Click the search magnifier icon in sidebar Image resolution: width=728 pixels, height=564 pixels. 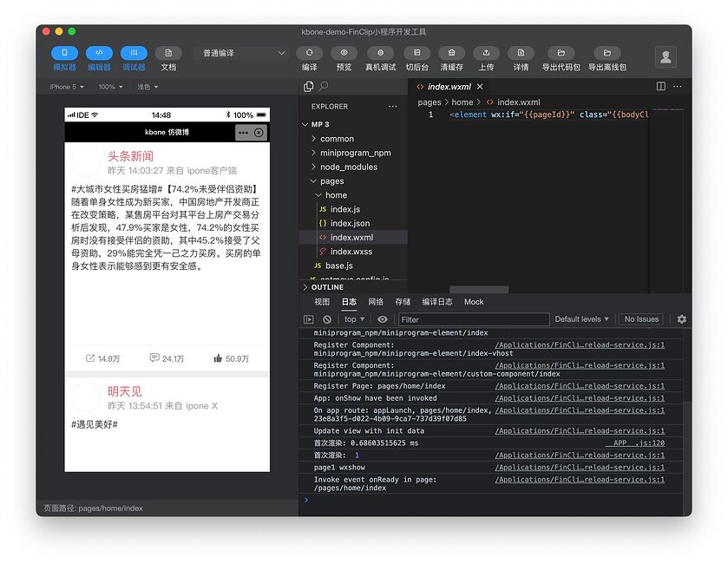[324, 86]
